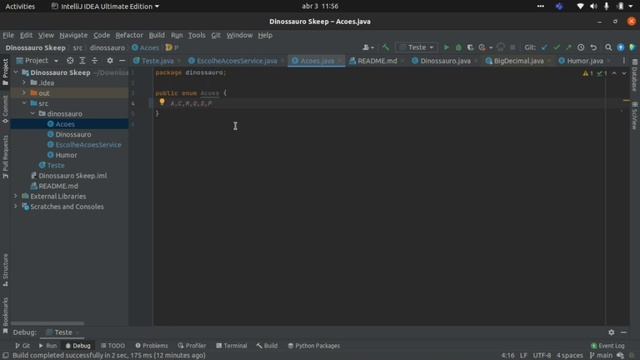
Task: Select opened file target icon in Project panel
Action: (70, 60)
